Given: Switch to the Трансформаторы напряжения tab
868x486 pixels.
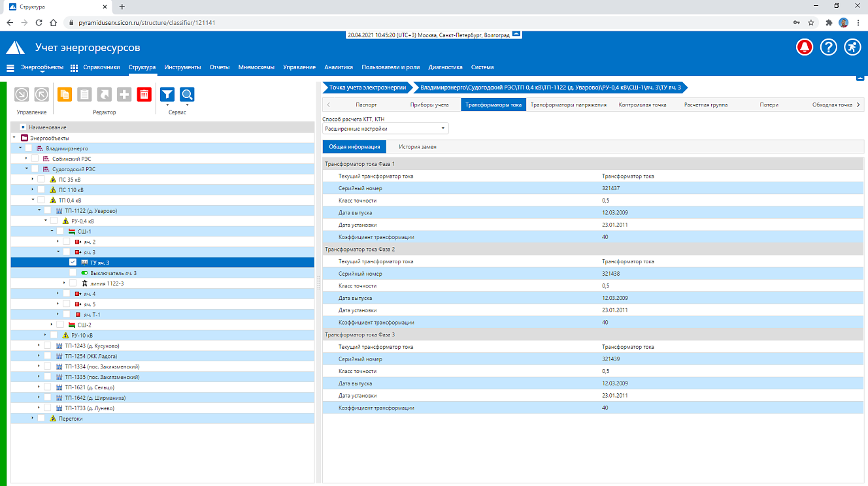Looking at the screenshot, I should (x=569, y=105).
